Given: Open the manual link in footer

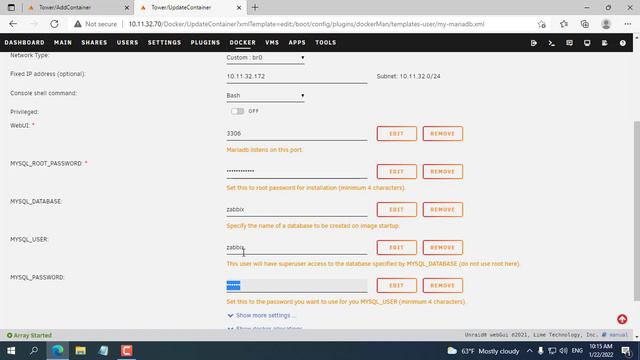Looking at the screenshot, I should 616,335.
